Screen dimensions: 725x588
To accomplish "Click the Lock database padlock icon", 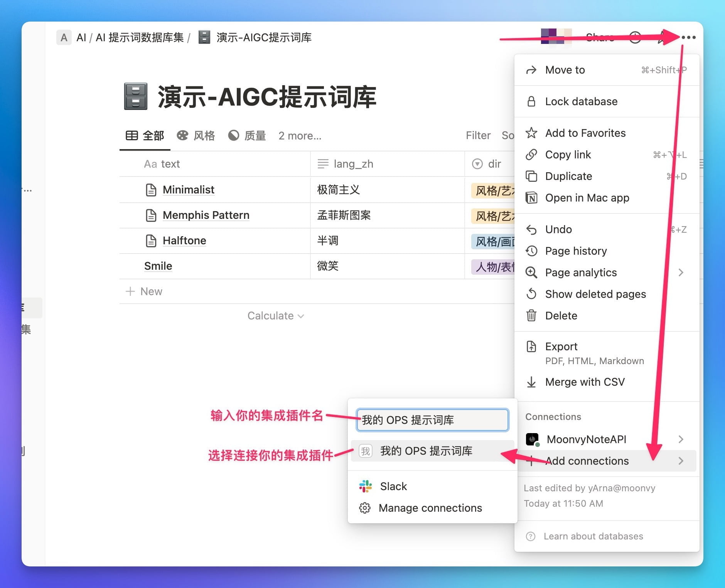I will (x=531, y=101).
